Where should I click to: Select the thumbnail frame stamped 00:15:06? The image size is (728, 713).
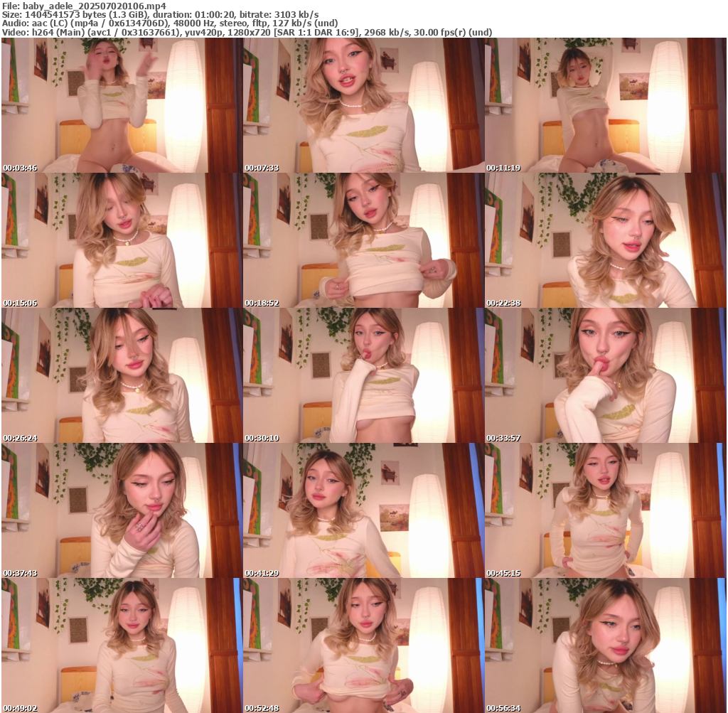point(122,240)
